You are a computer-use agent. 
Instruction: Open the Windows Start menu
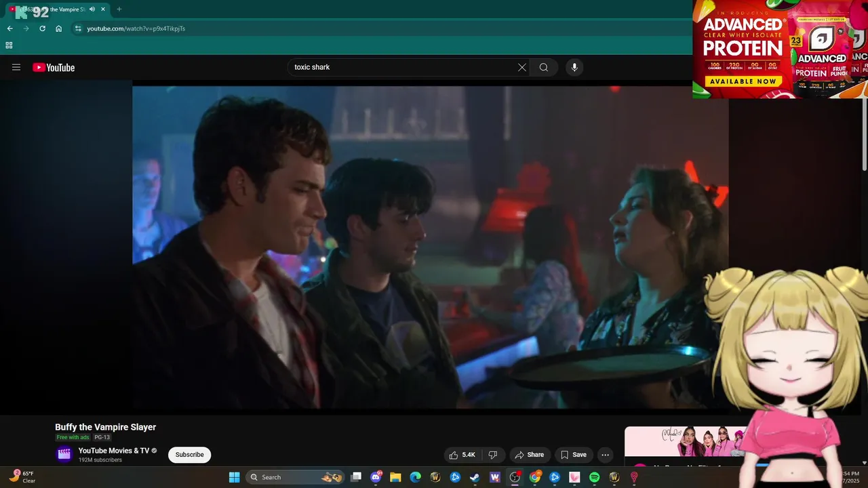(234, 477)
